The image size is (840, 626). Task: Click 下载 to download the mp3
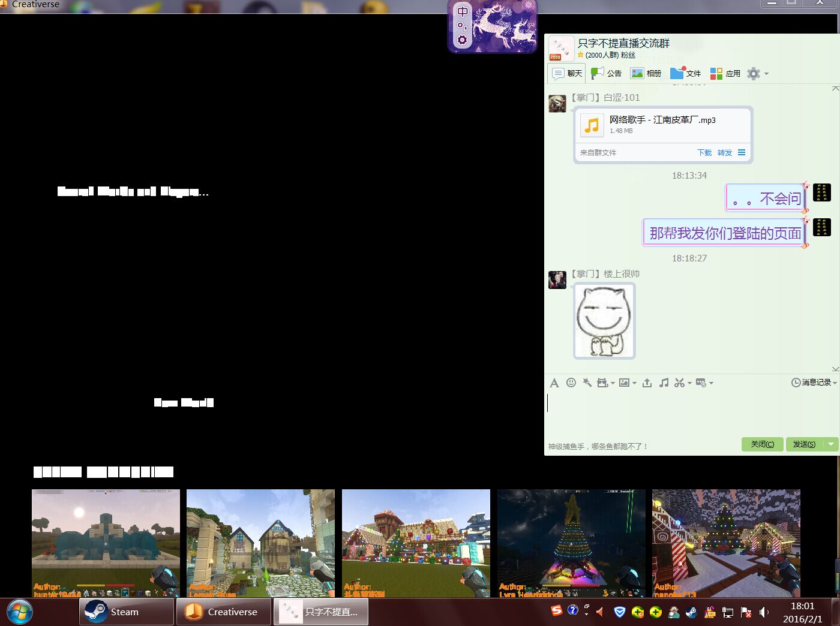pyautogui.click(x=704, y=152)
